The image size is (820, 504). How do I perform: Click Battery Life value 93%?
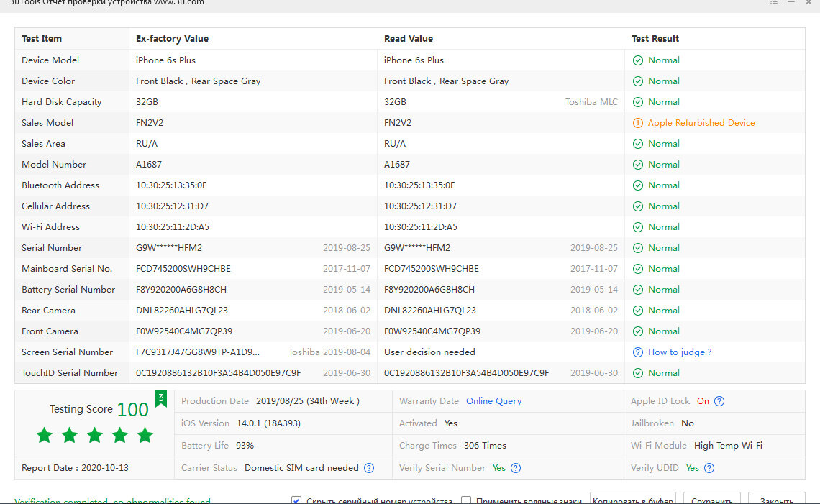point(245,446)
